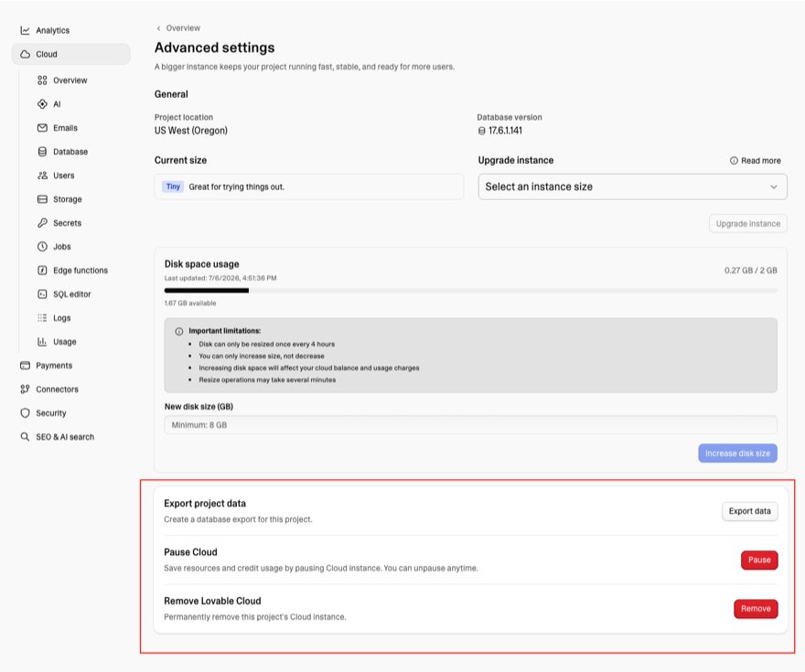Click the Pause Cloud heading

(x=190, y=552)
